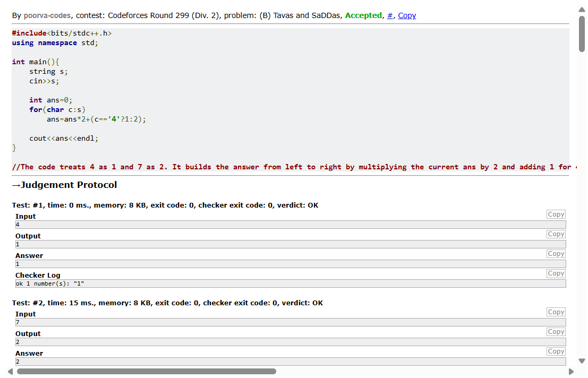Click the Test #1 Answer field
The width and height of the screenshot is (588, 378).
[291, 264]
